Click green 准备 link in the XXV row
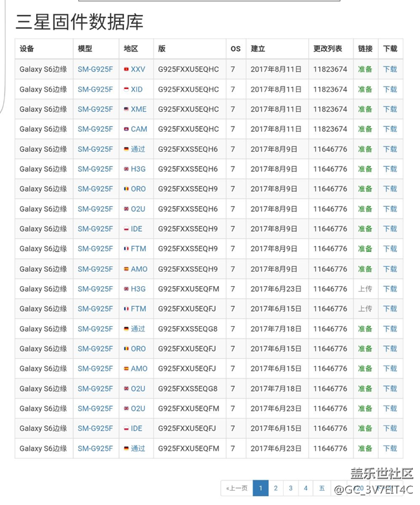420x505 pixels. click(365, 69)
